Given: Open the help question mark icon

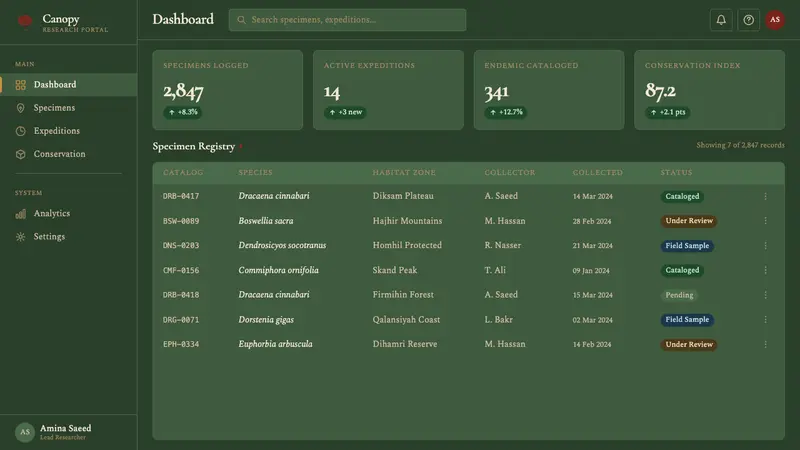Looking at the screenshot, I should coord(748,20).
